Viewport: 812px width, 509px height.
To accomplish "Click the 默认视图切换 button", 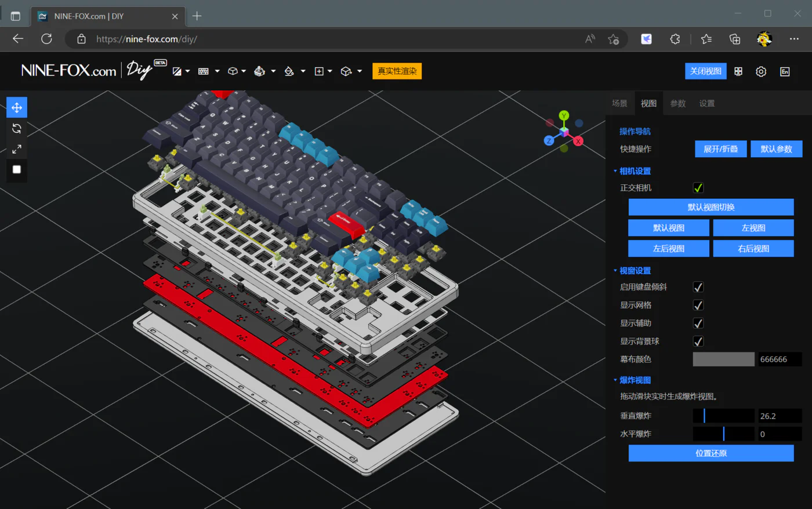I will [711, 207].
